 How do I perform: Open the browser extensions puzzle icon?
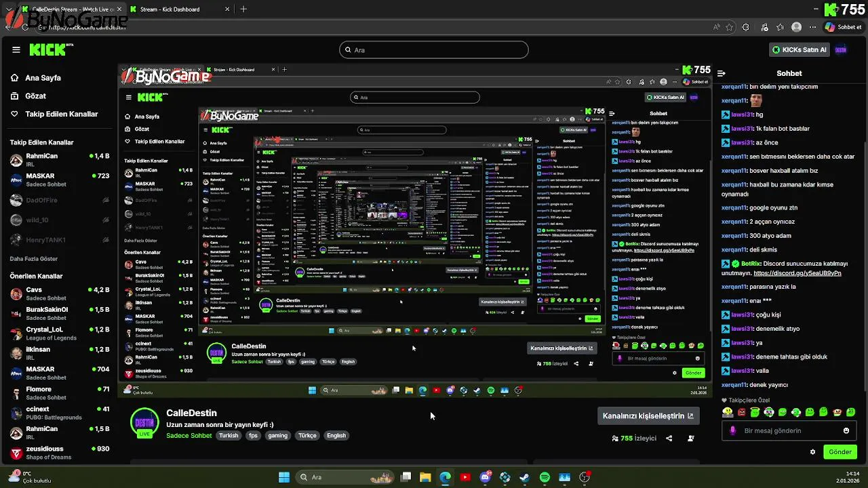tap(746, 27)
